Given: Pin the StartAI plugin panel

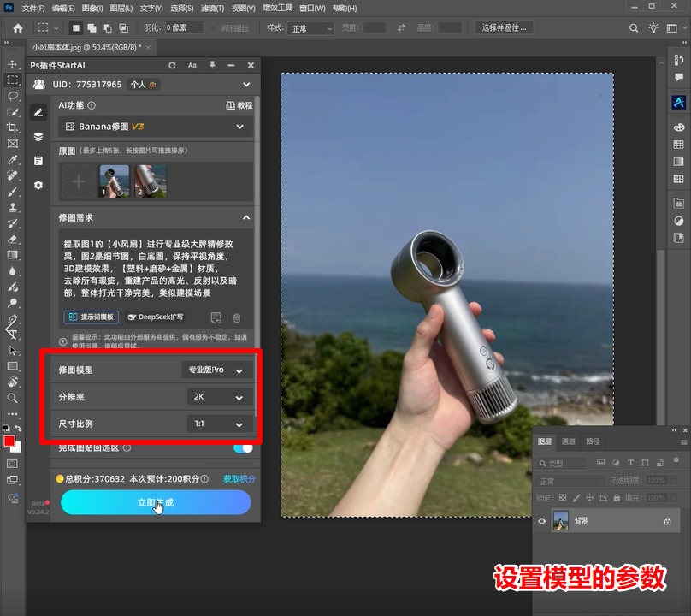Looking at the screenshot, I should 212,65.
